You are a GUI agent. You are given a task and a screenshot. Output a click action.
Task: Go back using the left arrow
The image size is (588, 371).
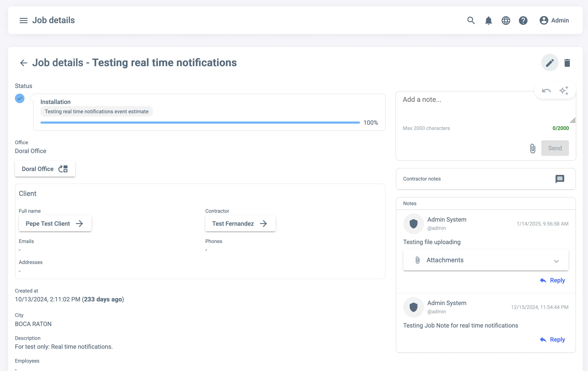[x=23, y=63]
